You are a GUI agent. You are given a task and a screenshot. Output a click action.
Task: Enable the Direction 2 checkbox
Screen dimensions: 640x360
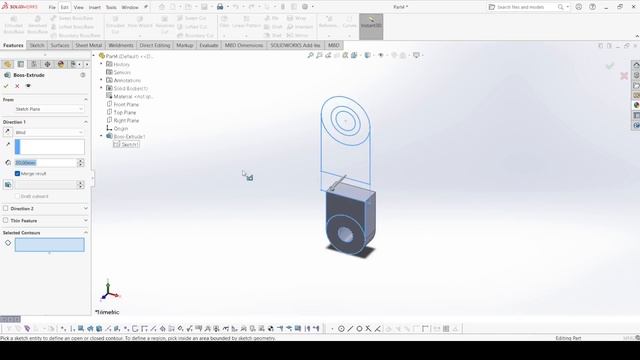(6, 208)
